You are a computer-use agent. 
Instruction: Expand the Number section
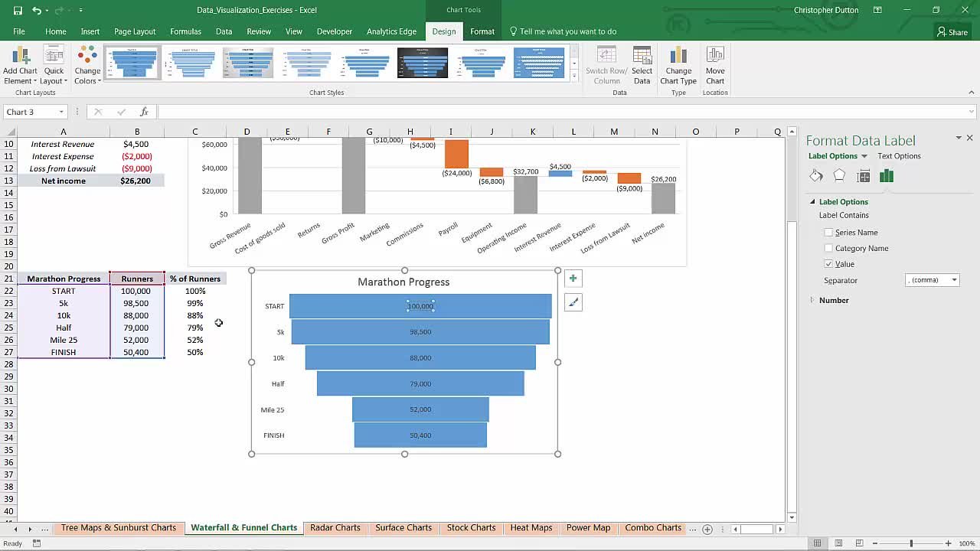(x=812, y=300)
